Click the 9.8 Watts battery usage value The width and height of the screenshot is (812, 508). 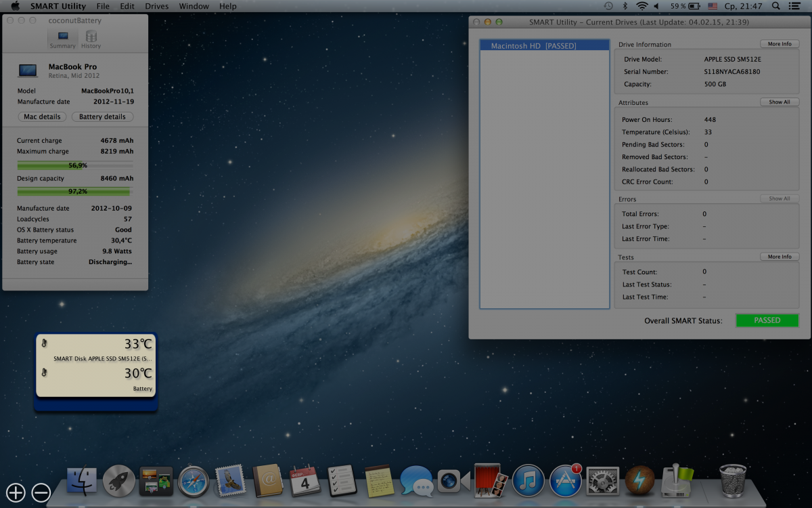(117, 251)
